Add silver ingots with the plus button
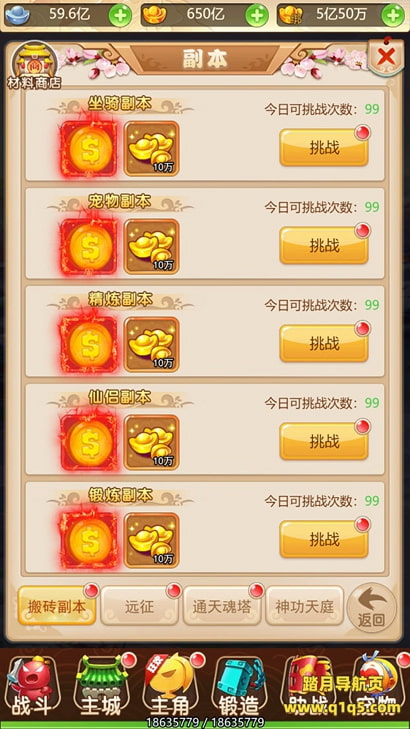The width and height of the screenshot is (410, 729). click(120, 16)
